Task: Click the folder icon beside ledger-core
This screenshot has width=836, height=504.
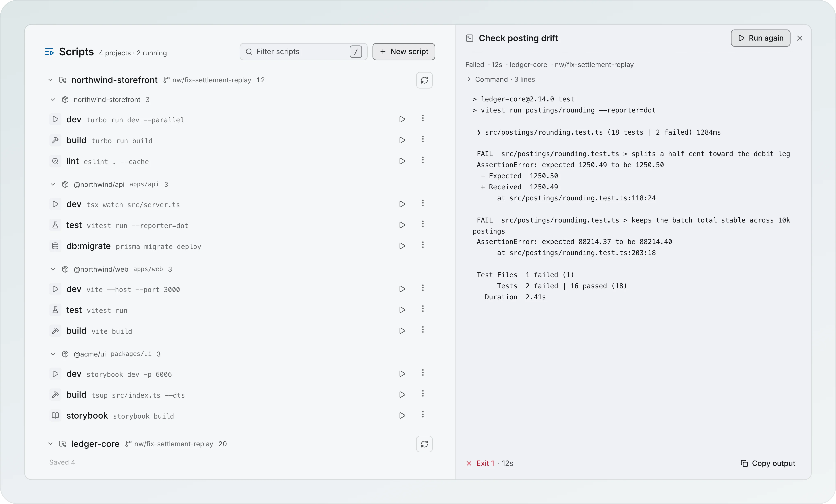Action: coord(63,444)
